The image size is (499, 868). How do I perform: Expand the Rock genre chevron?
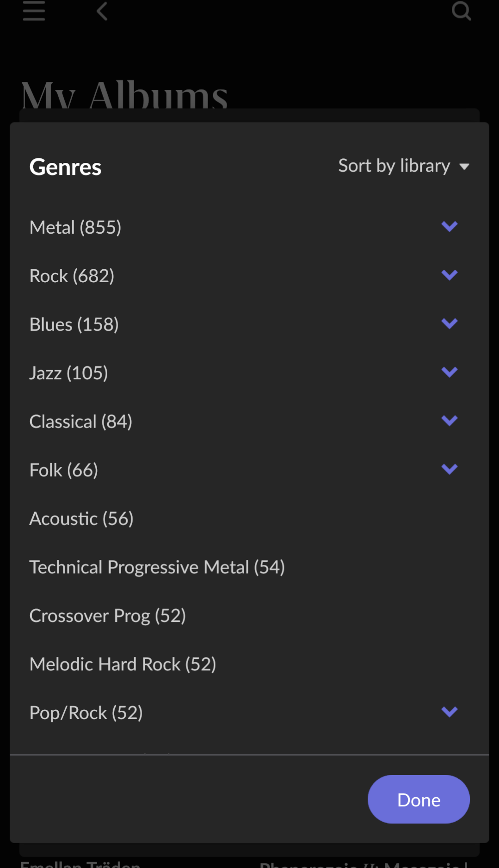449,275
